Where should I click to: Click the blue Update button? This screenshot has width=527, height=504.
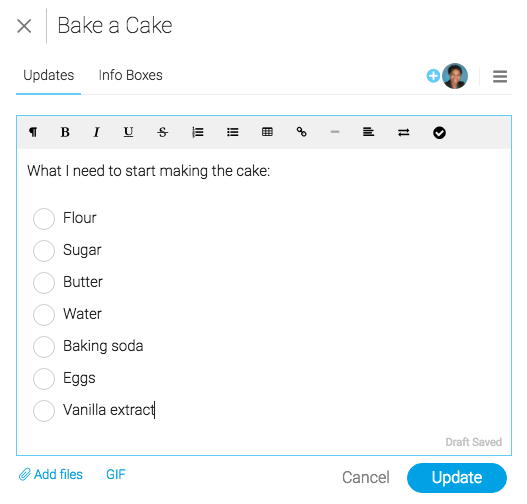(457, 478)
